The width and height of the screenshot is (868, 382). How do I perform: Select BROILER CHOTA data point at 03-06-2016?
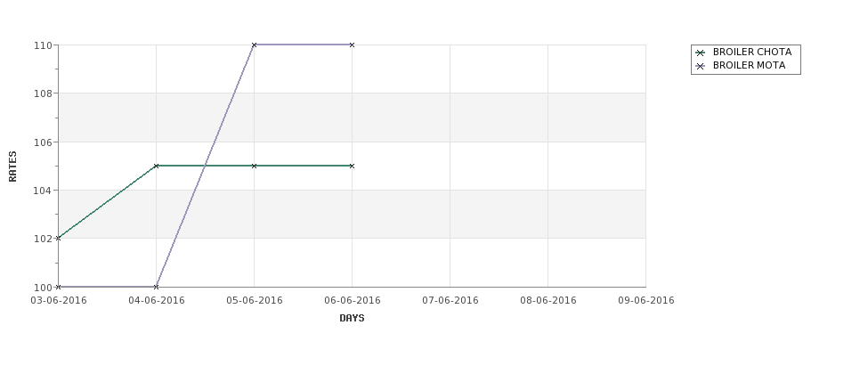coord(58,238)
